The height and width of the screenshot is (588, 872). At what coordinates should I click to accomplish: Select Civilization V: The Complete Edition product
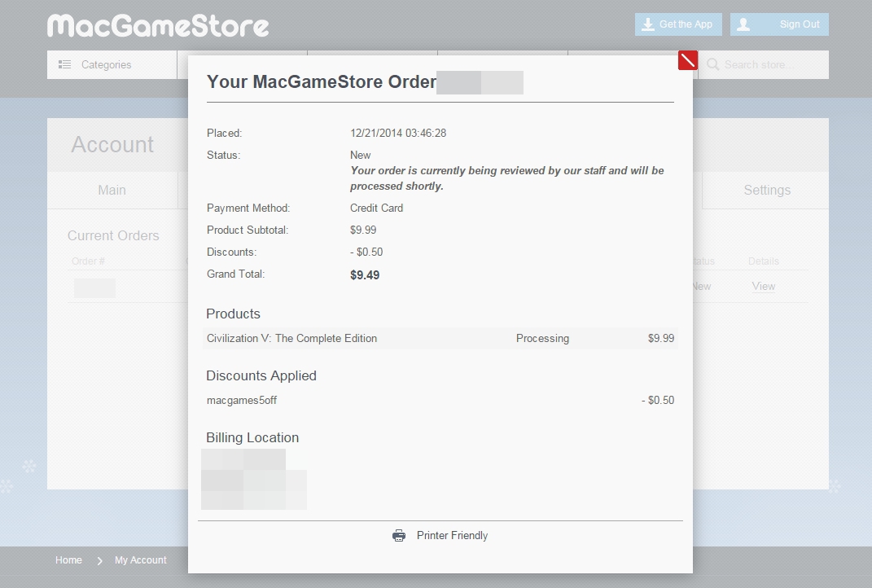tap(291, 338)
